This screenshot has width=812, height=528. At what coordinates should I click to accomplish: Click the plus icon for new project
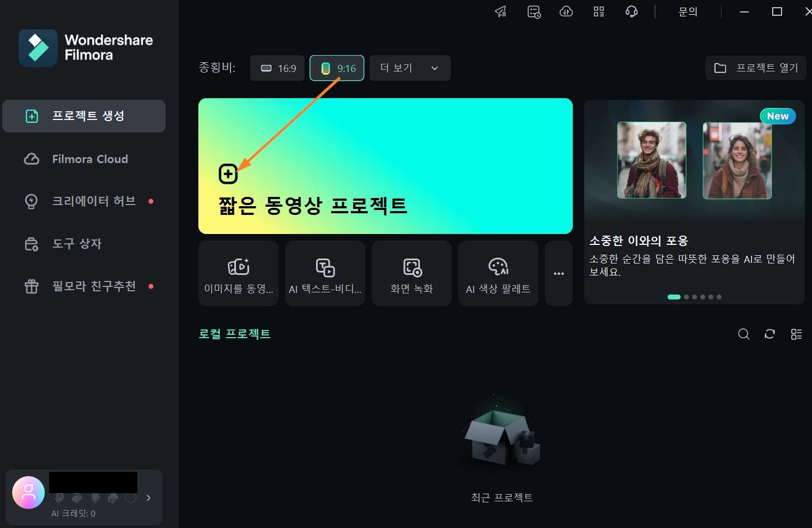pyautogui.click(x=228, y=174)
